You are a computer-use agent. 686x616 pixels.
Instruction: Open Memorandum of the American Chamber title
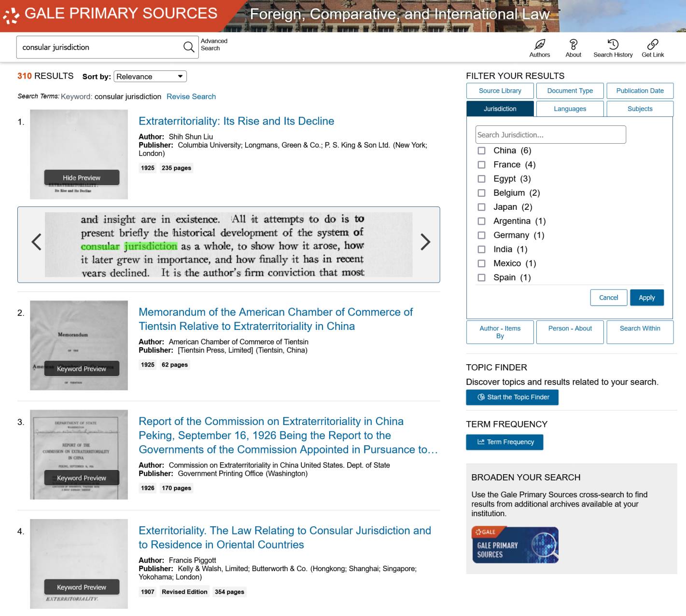[276, 319]
